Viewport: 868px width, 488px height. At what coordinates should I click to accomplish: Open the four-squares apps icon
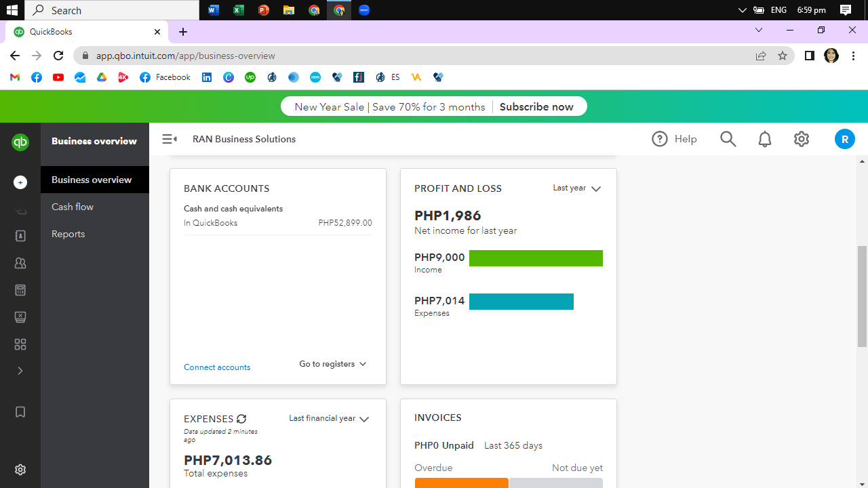[x=20, y=344]
